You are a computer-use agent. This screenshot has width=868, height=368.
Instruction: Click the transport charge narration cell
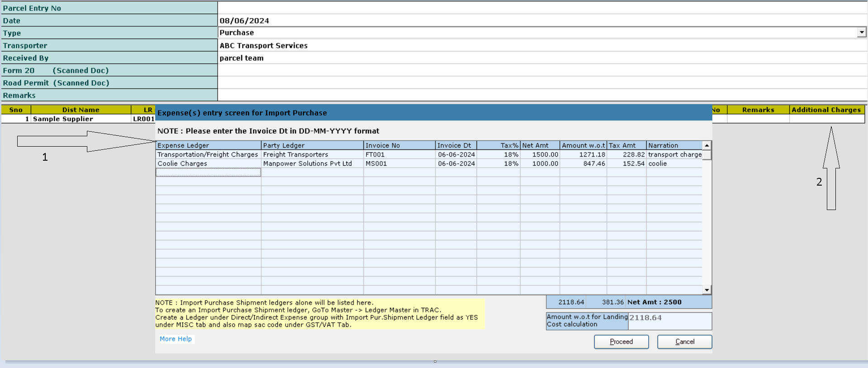point(674,154)
